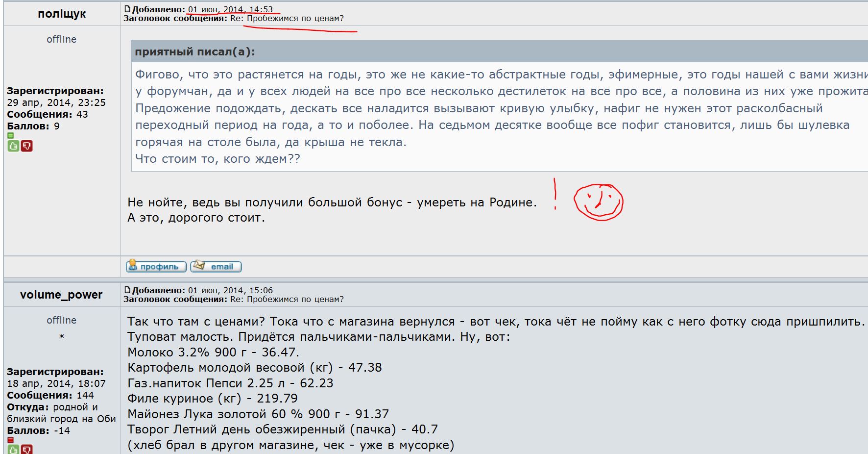Click the post page icon in volume_power's message
Screen dimensions: 868x454
[x=127, y=290]
